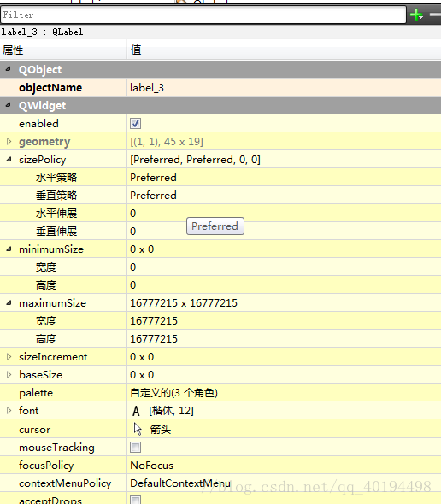
Task: Click the palette value 自定义的(3 个角色)
Action: 174,393
